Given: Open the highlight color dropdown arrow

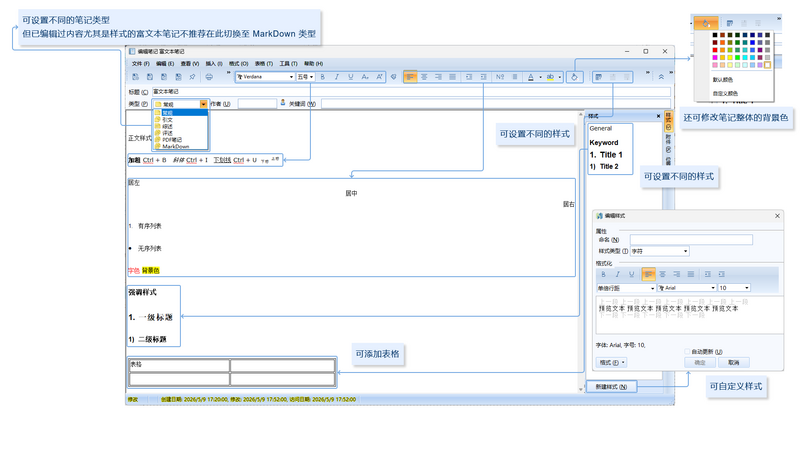Looking at the screenshot, I should coord(560,78).
